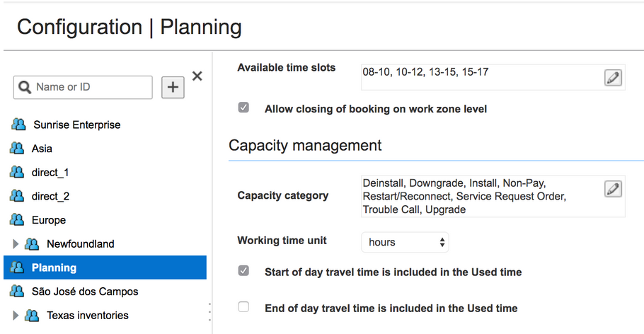Uncheck Allow closing of booking on work zone
The image size is (644, 334).
(243, 108)
